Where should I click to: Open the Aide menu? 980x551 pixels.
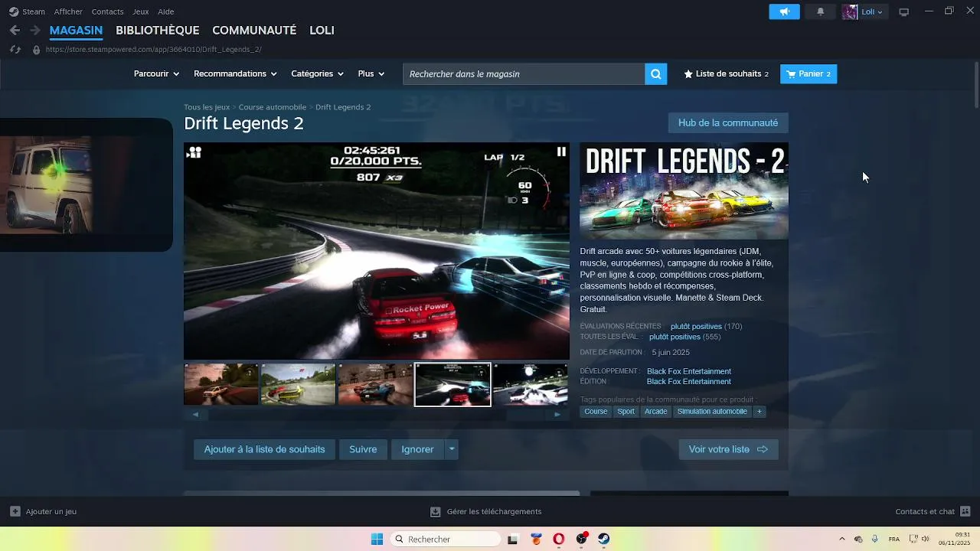[165, 11]
